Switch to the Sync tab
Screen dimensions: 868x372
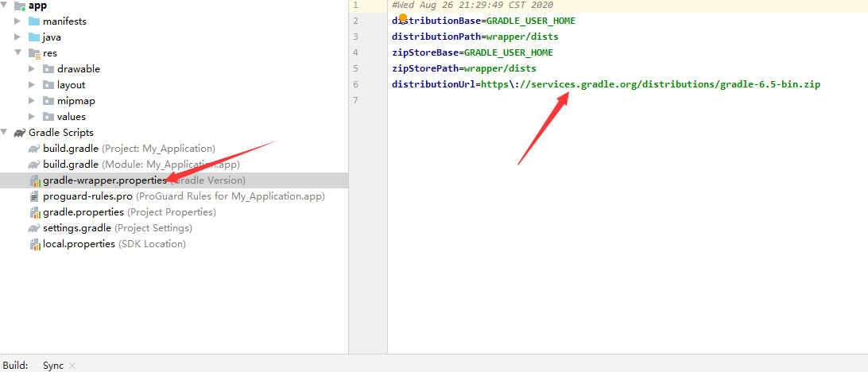point(53,366)
